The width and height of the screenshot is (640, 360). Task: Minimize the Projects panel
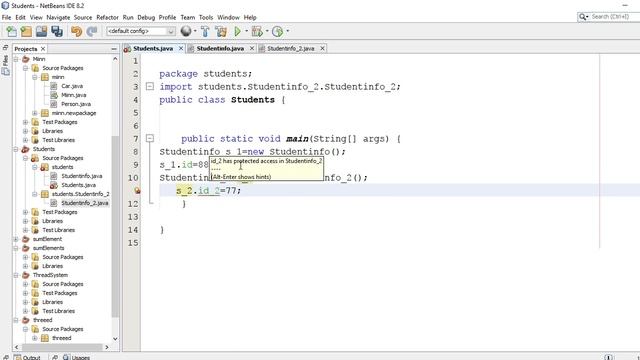tap(114, 49)
